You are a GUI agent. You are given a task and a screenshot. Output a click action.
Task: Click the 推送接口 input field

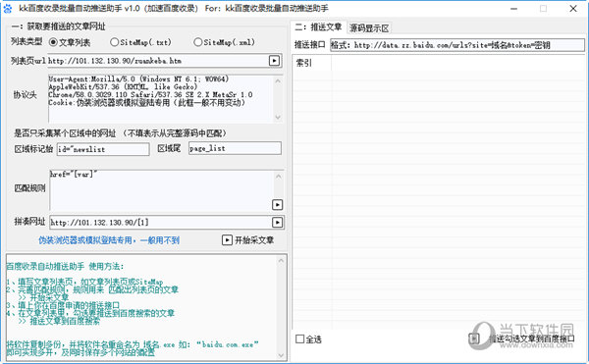tap(457, 45)
